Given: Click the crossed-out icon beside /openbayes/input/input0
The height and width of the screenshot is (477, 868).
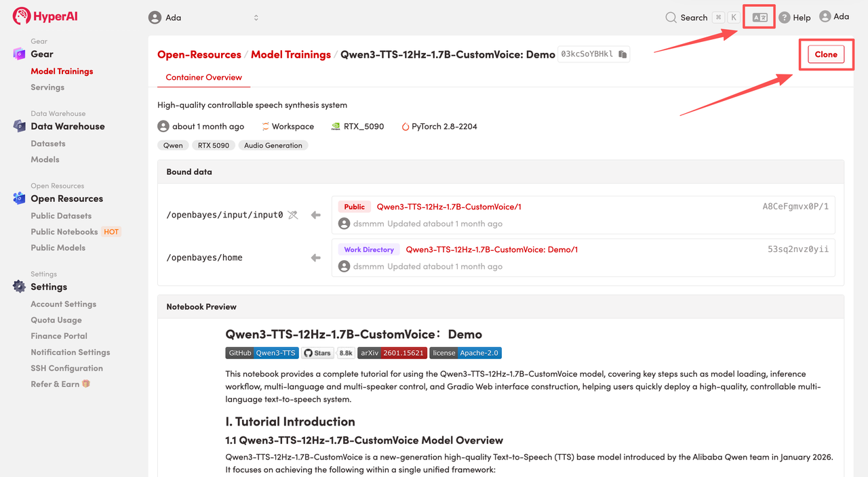Looking at the screenshot, I should pos(293,215).
